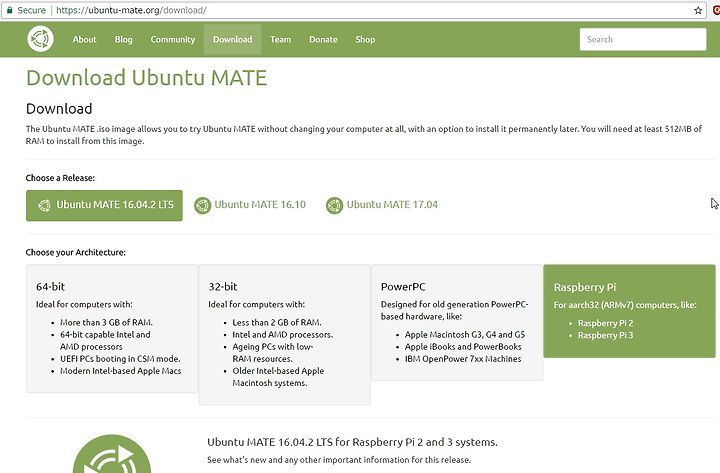Click the Ubuntu MATE 16.10 circle icon
This screenshot has height=473, width=720.
(x=202, y=205)
